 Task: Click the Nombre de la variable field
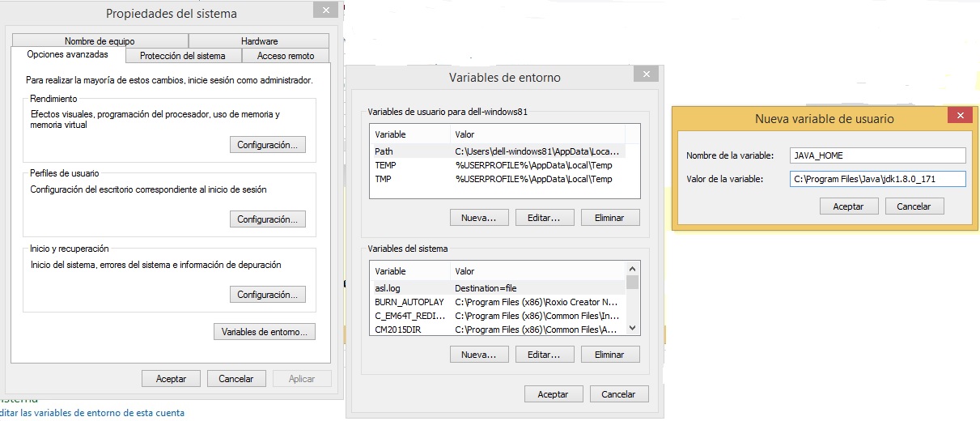point(877,155)
